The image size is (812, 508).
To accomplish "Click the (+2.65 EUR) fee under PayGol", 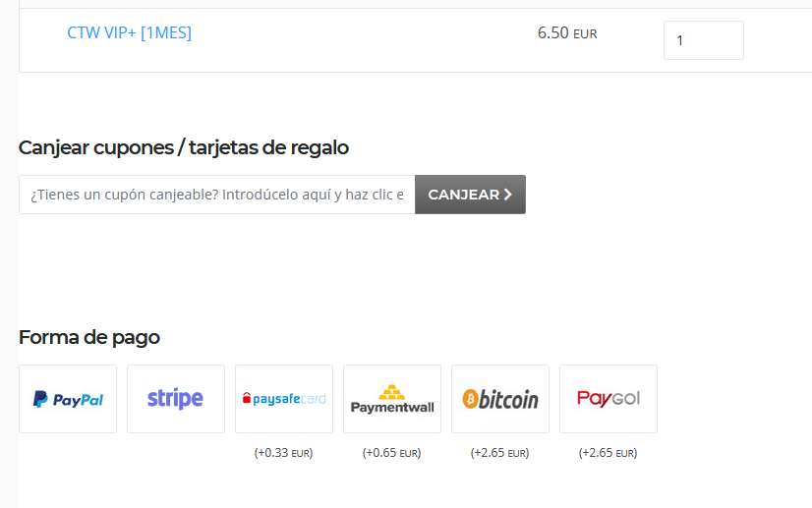I will (x=609, y=453).
